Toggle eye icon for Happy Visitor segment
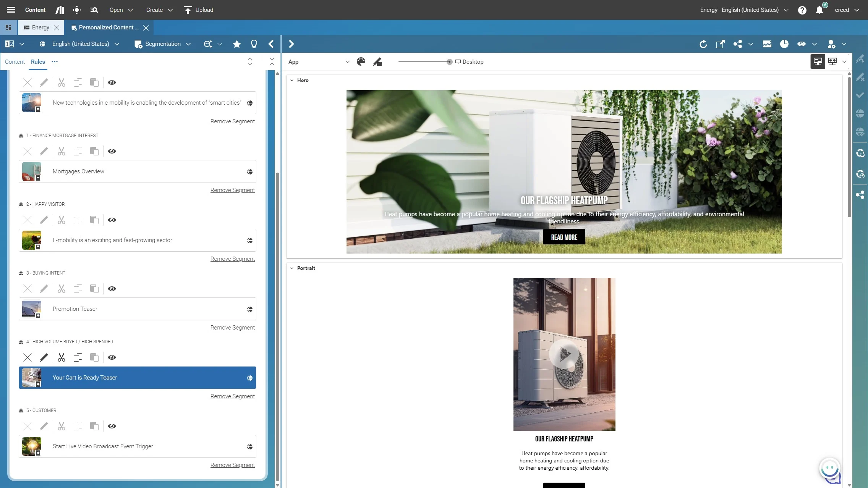Viewport: 868px width, 488px height. (x=112, y=220)
